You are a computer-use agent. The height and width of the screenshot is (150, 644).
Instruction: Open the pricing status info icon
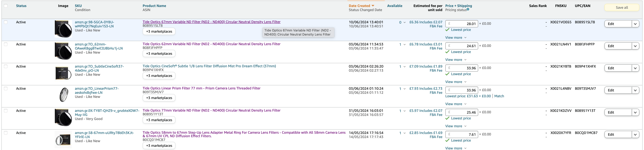pos(468,9)
